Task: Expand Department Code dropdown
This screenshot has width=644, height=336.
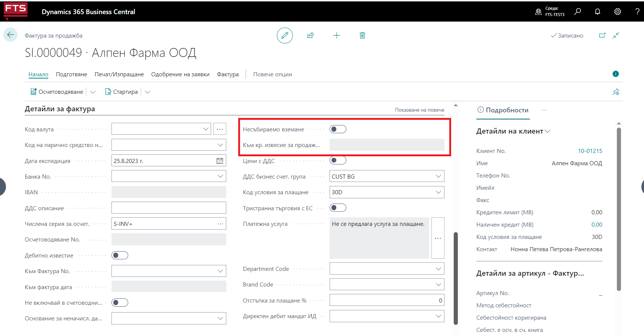Action: [438, 269]
